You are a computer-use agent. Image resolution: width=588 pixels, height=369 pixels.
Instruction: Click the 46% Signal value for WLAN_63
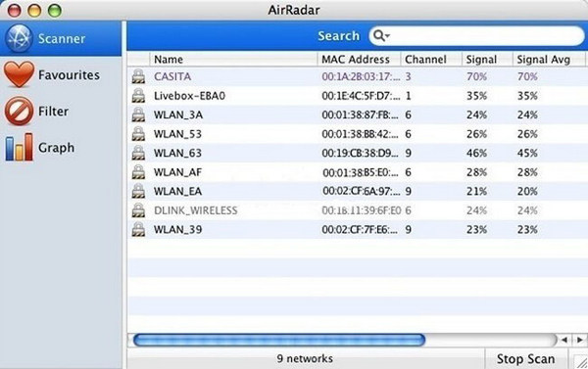point(476,154)
